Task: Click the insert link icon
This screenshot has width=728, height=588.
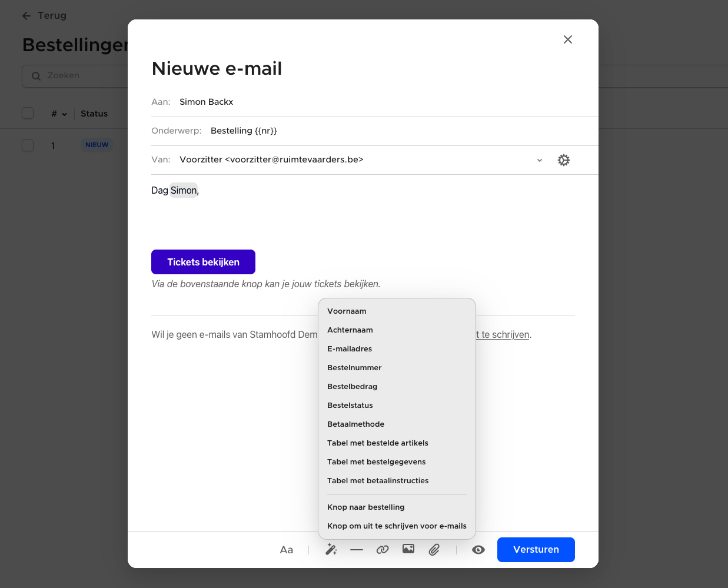Action: [383, 550]
